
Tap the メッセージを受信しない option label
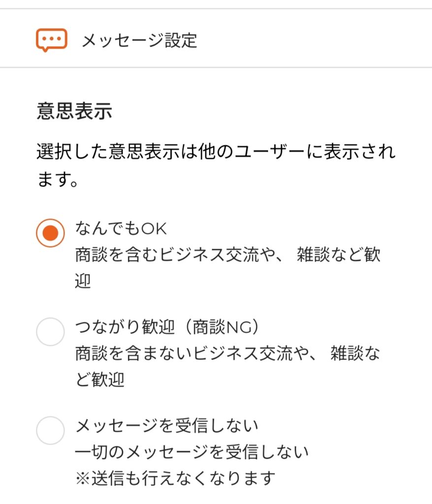pos(167,425)
